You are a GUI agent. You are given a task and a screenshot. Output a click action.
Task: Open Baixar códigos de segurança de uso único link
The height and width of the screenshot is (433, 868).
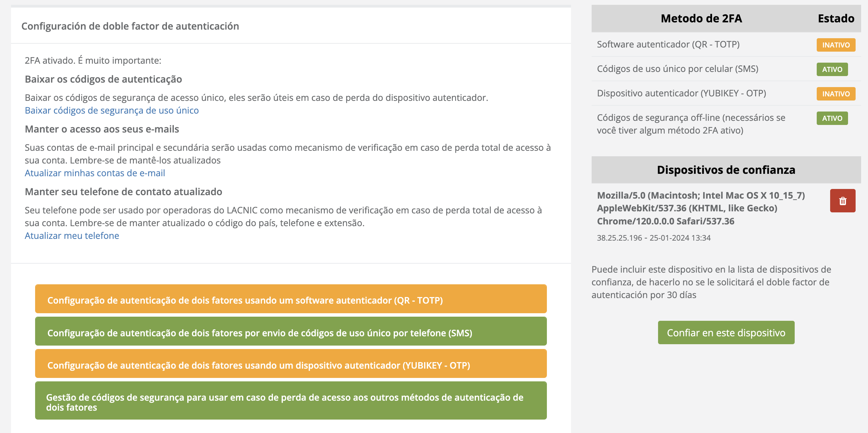[x=112, y=110]
